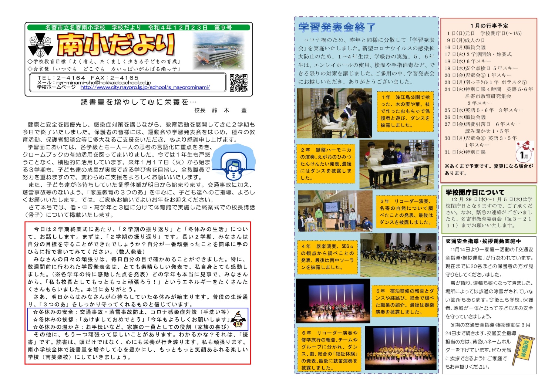Click the 南小だより title logo

click(116, 44)
